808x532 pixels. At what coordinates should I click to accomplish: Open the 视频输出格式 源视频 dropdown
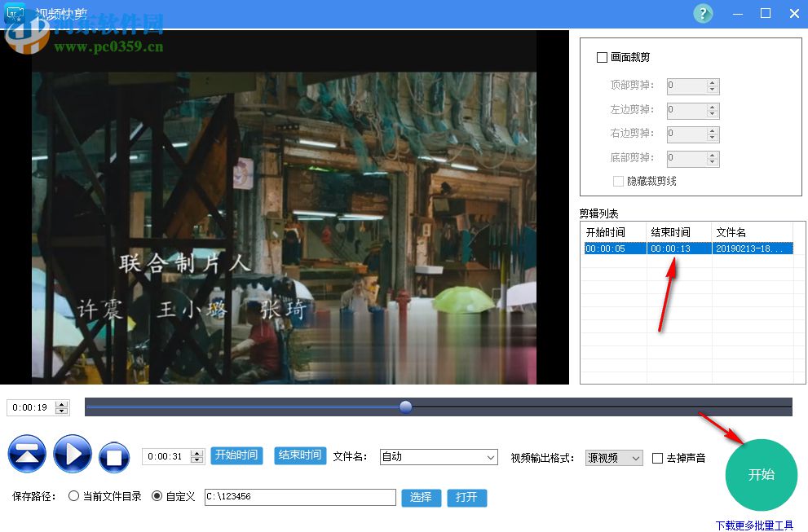[635, 457]
